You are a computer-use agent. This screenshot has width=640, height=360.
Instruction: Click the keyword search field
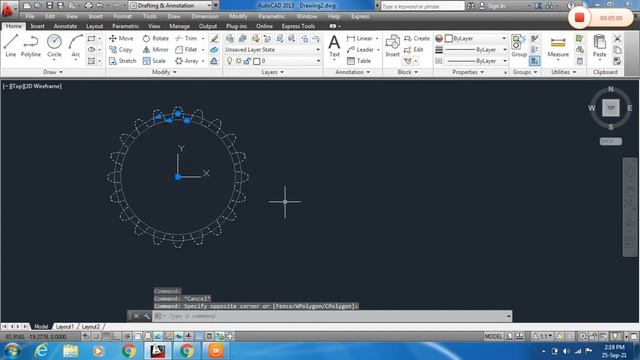(422, 6)
